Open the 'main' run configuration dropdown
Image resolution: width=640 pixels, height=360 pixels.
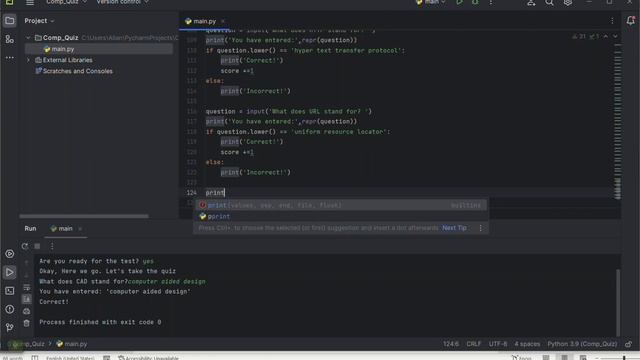(431, 2)
